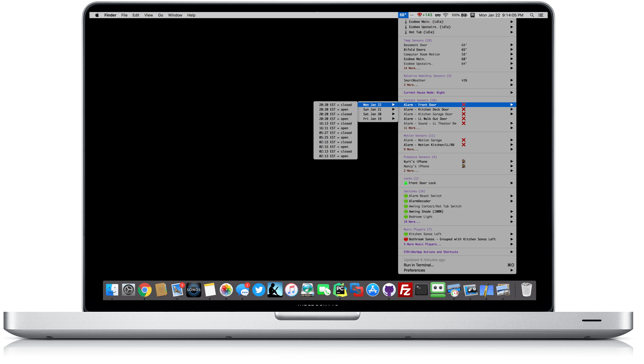
Task: Click the green Front Door Lock icon
Action: tap(405, 183)
